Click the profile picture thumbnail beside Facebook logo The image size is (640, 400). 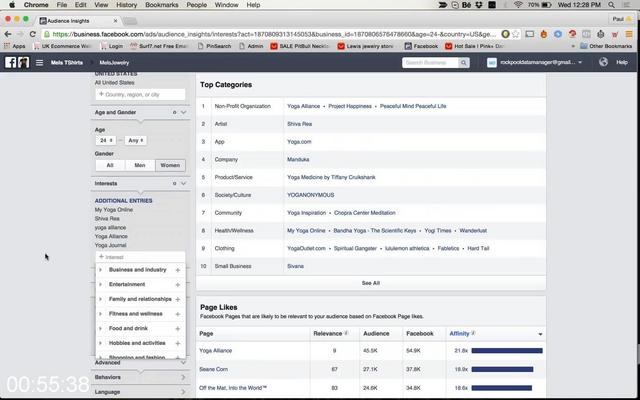click(x=23, y=62)
